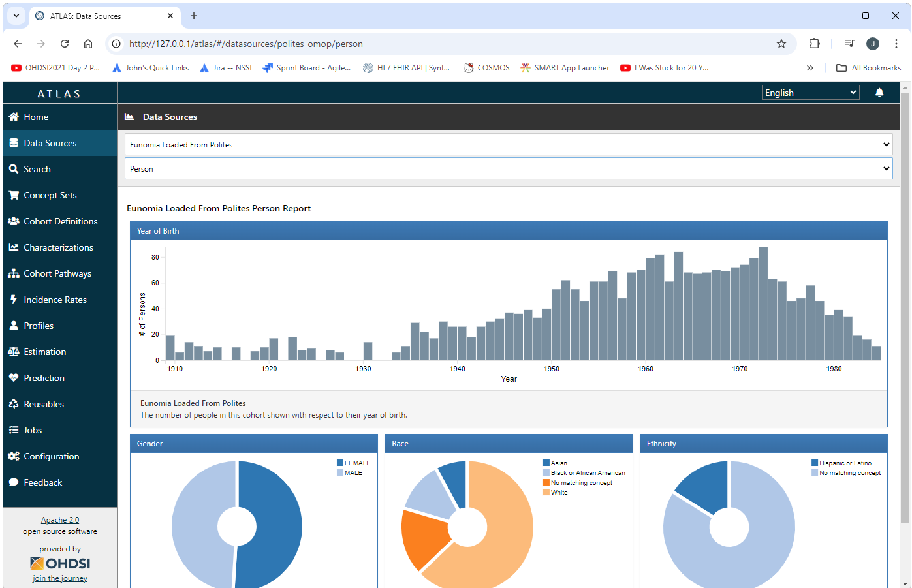Open Concept Sets section
Viewport: 912px width, 588px height.
(x=60, y=195)
